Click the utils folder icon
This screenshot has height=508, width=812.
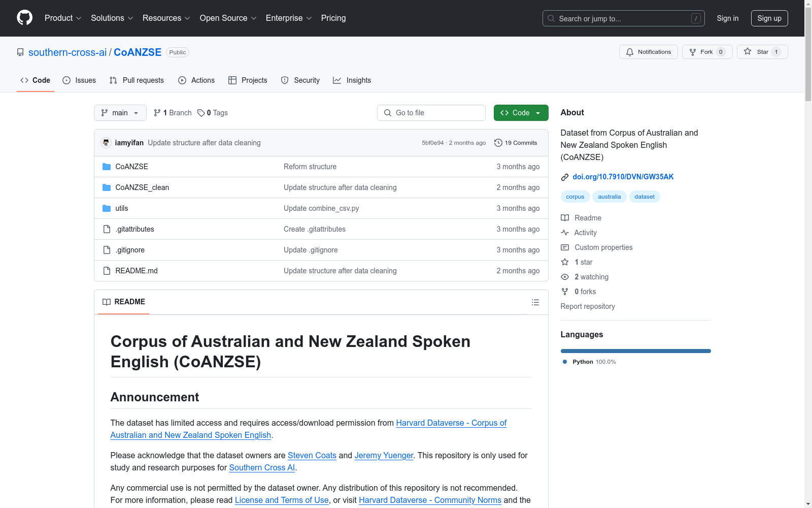(107, 208)
